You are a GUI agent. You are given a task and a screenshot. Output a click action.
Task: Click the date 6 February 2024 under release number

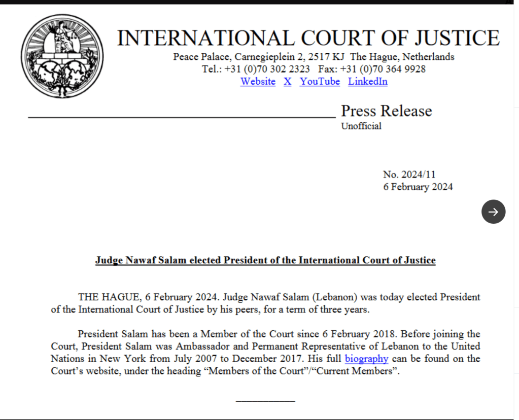(x=418, y=187)
